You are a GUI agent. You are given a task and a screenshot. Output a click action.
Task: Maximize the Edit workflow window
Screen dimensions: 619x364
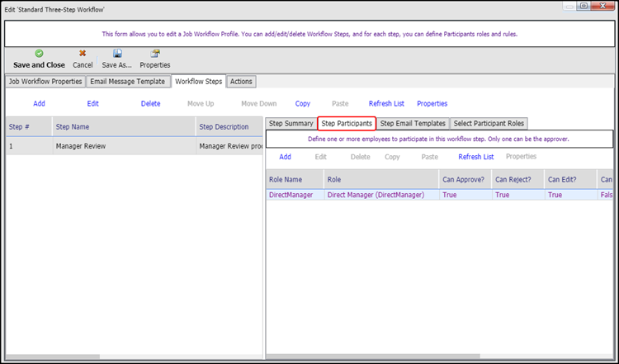click(584, 6)
